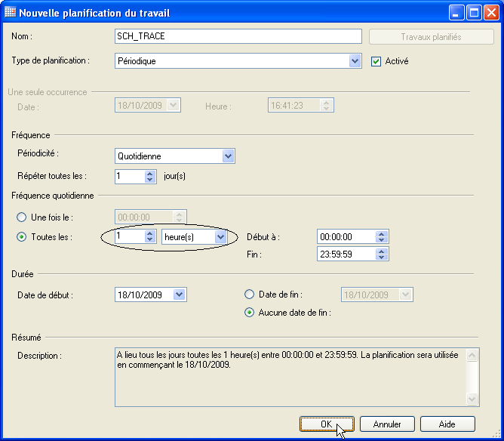
Task: Select 'Aucune date de fin' radio option
Action: click(250, 313)
